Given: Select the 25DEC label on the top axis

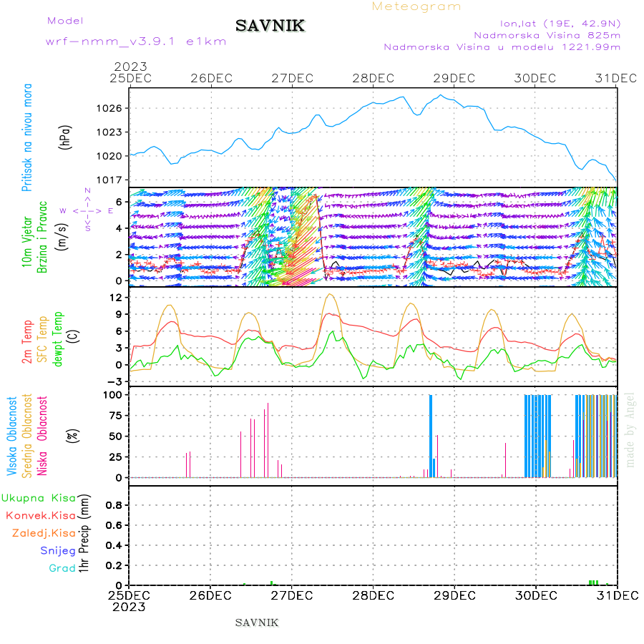Looking at the screenshot, I should tap(131, 79).
